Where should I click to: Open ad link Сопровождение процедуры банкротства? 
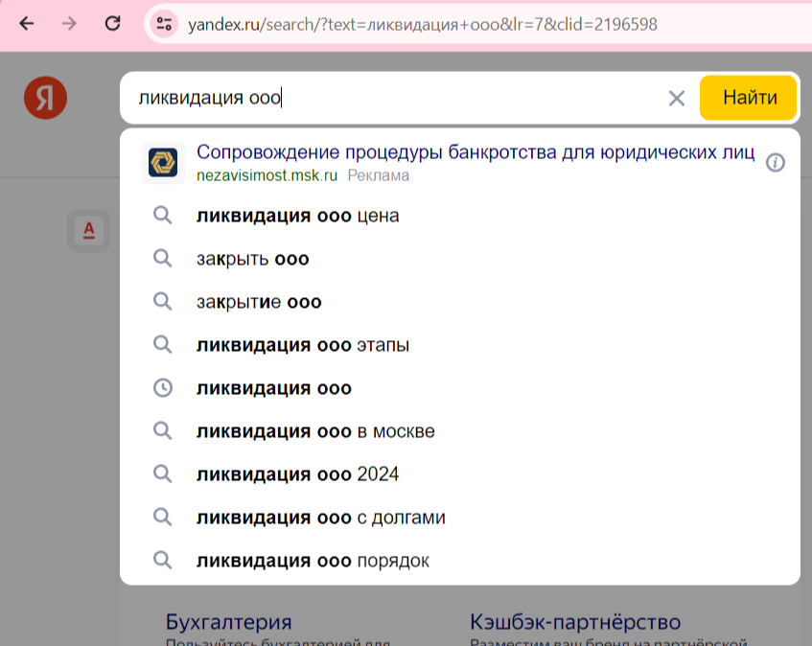tap(475, 152)
